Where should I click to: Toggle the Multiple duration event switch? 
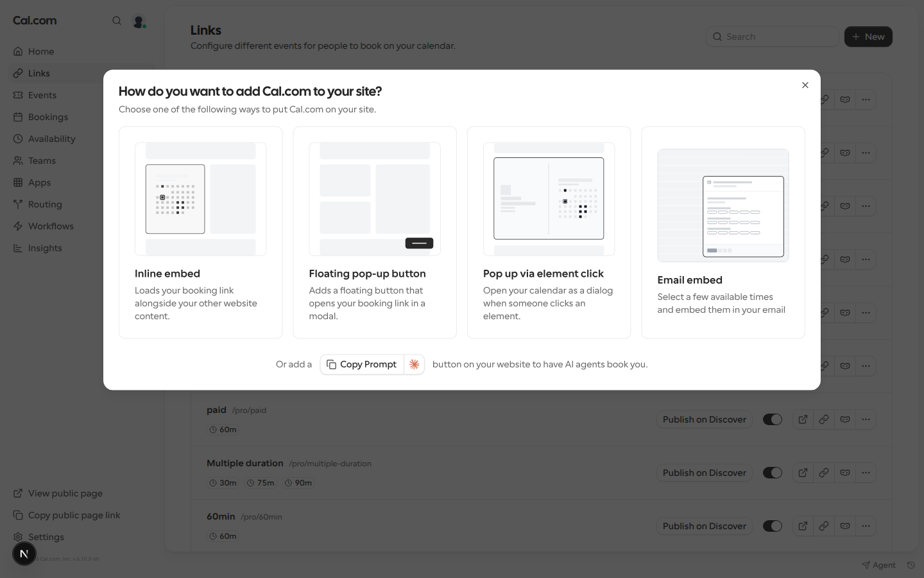pos(773,473)
